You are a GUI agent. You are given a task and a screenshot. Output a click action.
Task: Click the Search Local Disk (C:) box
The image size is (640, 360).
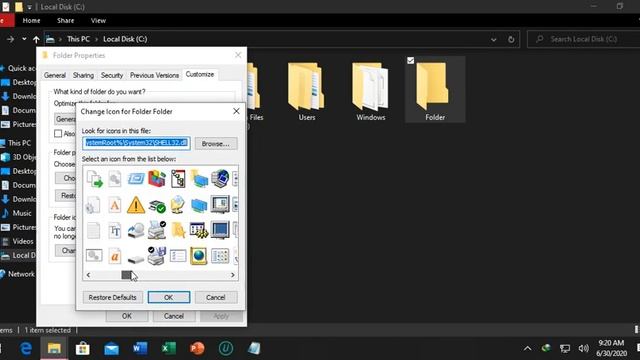point(584,39)
